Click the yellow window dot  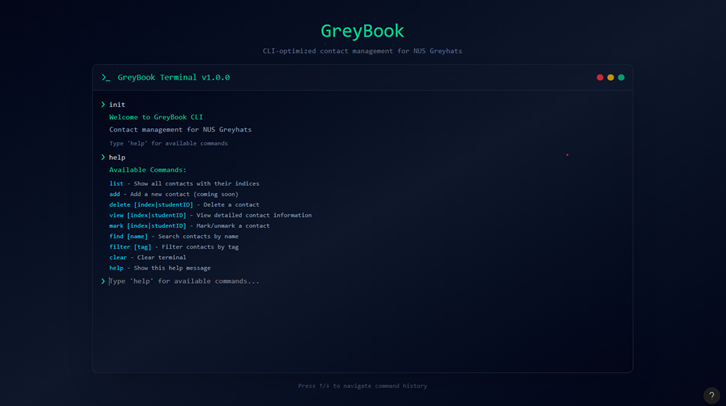click(611, 77)
